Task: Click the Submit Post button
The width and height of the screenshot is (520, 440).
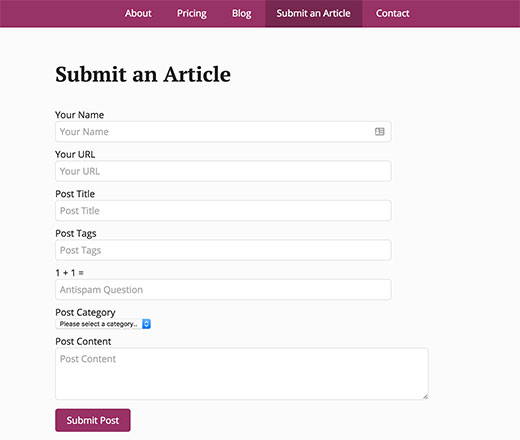Action: tap(93, 420)
